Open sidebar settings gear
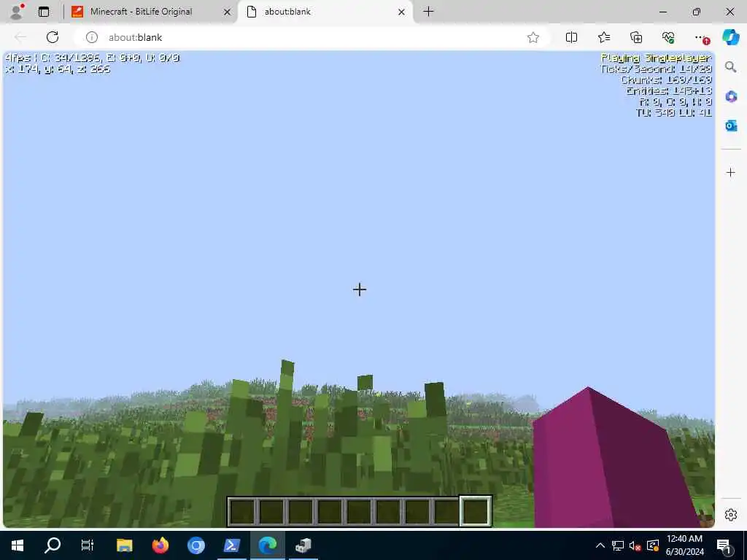 point(731,515)
